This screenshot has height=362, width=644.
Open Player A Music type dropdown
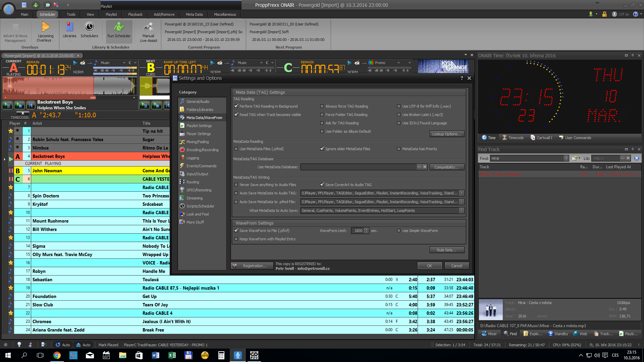pyautogui.click(x=124, y=63)
